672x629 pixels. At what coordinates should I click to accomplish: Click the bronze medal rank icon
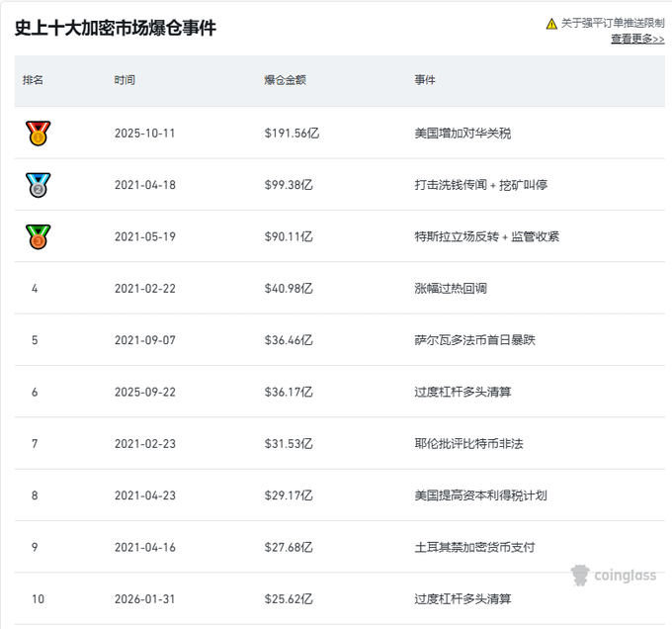click(x=38, y=237)
